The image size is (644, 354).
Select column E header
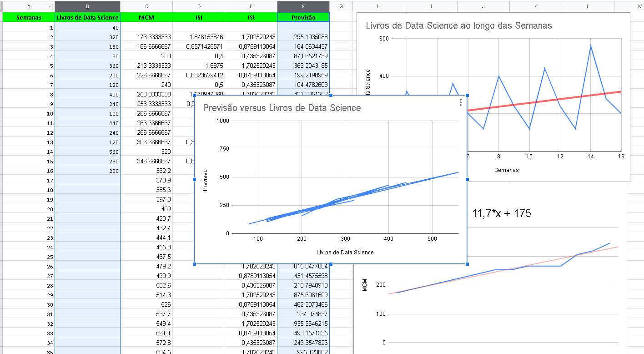pos(251,6)
